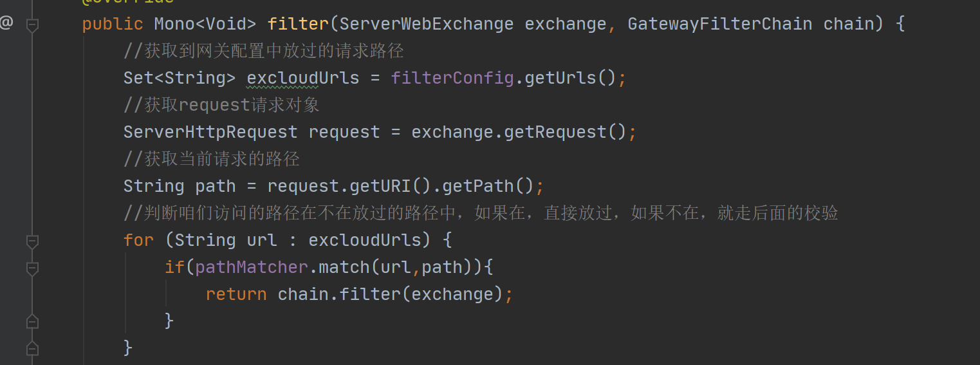The image size is (980, 365).
Task: Click the getPath() method call
Action: point(488,187)
